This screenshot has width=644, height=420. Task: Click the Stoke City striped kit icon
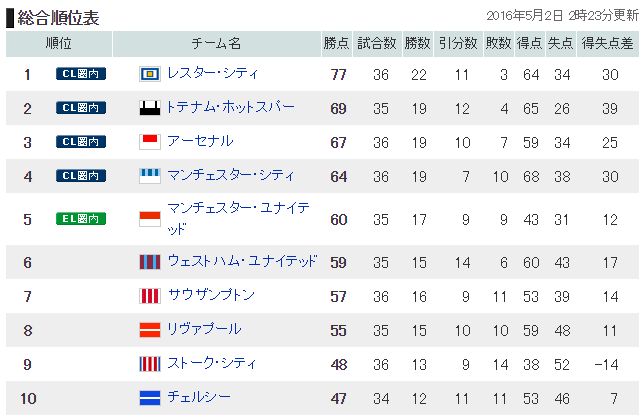(150, 364)
